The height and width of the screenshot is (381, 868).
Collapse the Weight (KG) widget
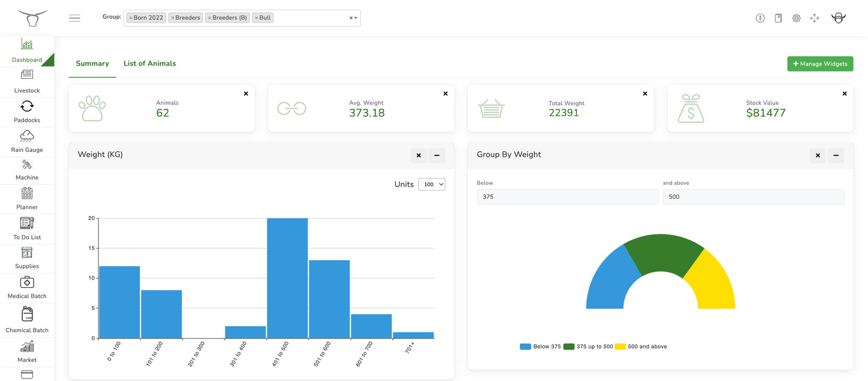(x=437, y=156)
